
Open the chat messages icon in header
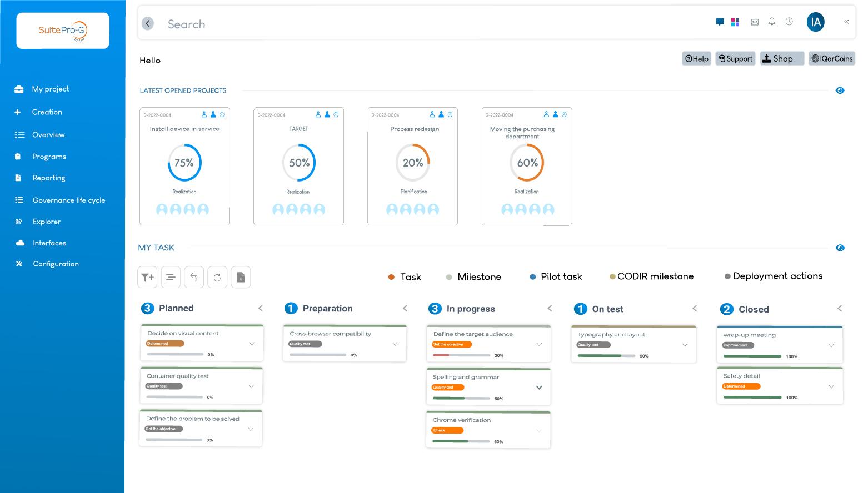[x=720, y=22]
